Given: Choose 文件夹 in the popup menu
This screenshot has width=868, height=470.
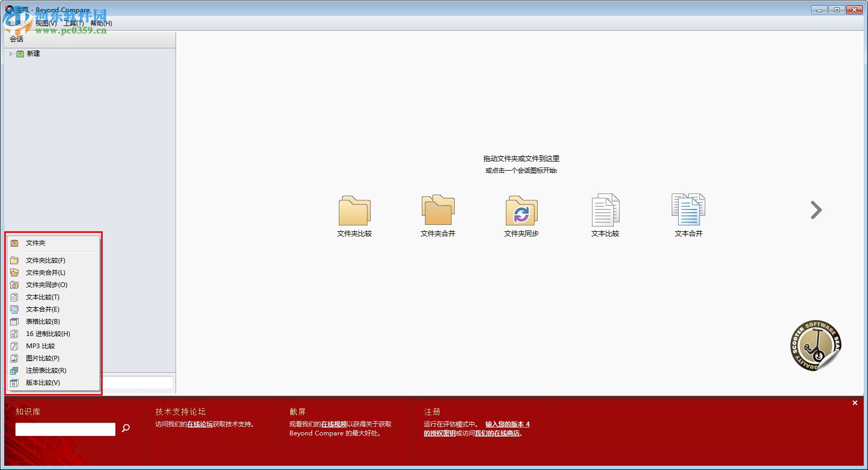Looking at the screenshot, I should click(x=54, y=243).
